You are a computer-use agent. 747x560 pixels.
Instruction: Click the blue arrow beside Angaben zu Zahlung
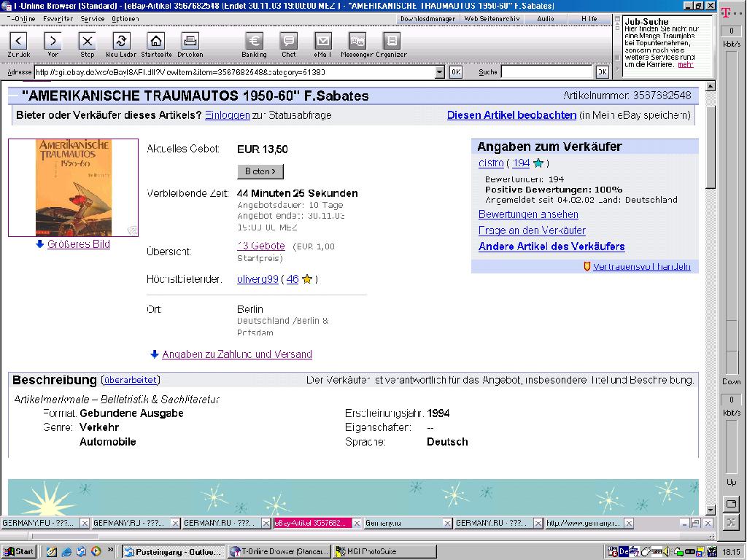[155, 354]
